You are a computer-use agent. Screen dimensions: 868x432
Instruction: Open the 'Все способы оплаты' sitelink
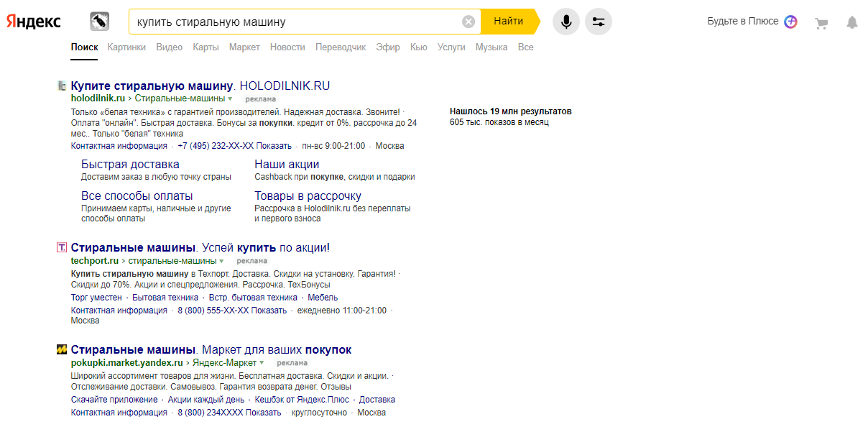[137, 196]
